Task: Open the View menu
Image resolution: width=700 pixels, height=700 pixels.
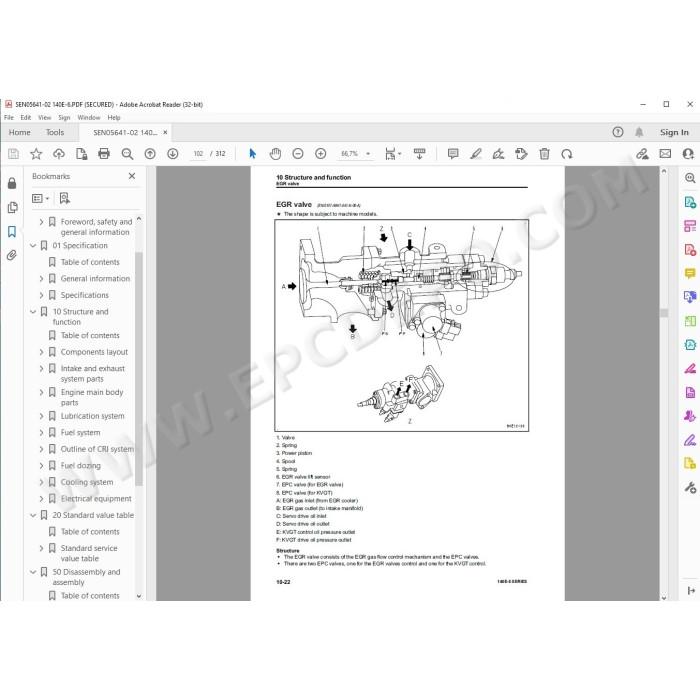Action: point(45,117)
